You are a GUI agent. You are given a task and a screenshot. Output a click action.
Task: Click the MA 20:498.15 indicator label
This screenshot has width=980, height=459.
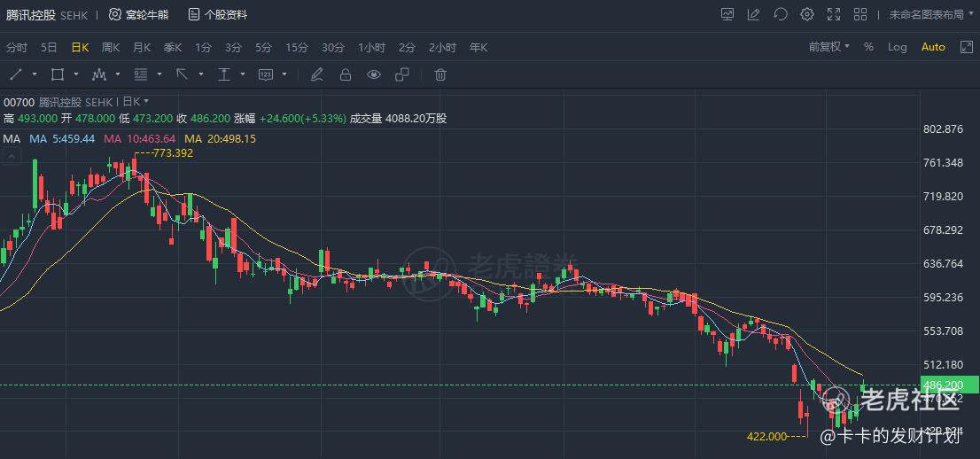click(x=220, y=139)
